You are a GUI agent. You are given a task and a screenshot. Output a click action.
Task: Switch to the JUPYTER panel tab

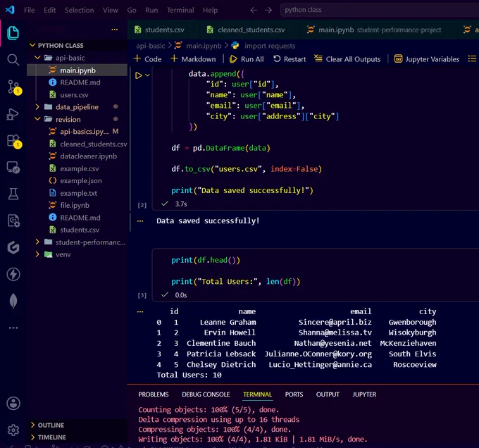364,394
